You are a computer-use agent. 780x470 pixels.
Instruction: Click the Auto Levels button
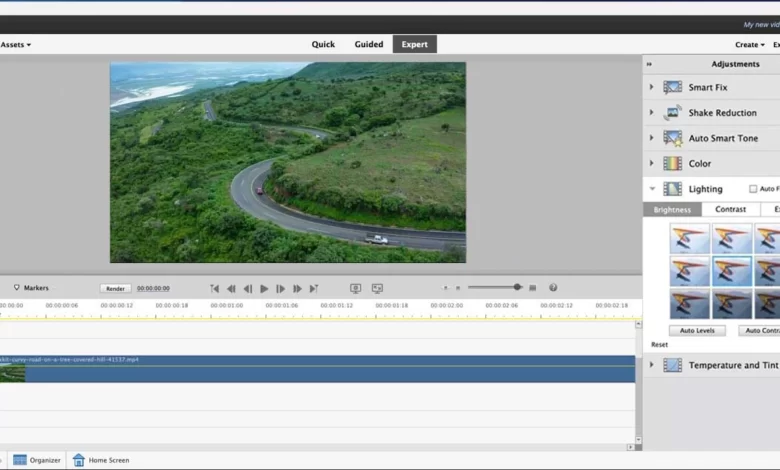697,330
